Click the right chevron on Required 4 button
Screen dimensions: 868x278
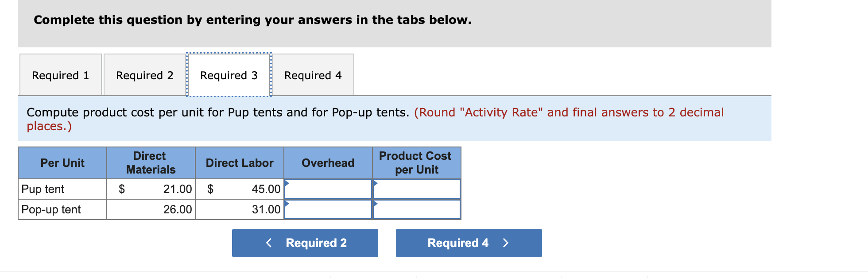pos(506,243)
